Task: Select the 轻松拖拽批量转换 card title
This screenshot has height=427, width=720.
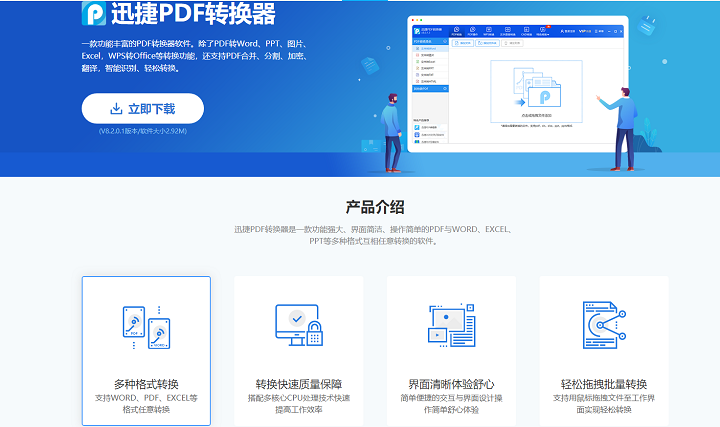Action: tap(604, 384)
